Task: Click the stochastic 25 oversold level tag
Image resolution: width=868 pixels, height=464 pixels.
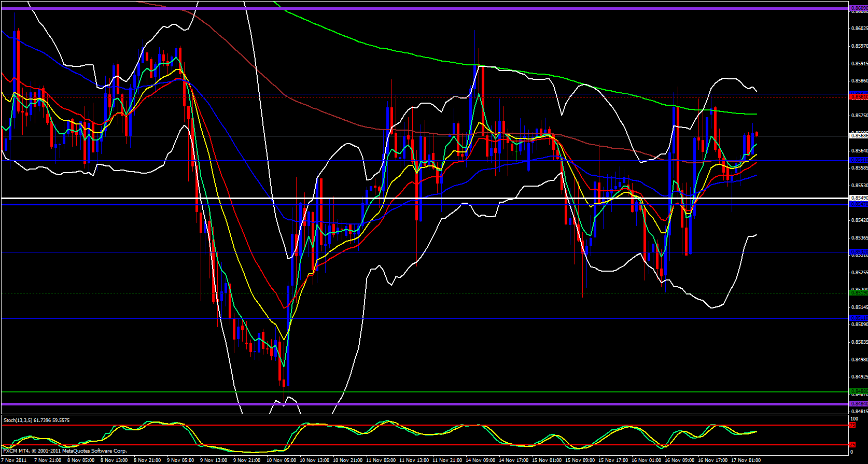Action: [x=852, y=445]
